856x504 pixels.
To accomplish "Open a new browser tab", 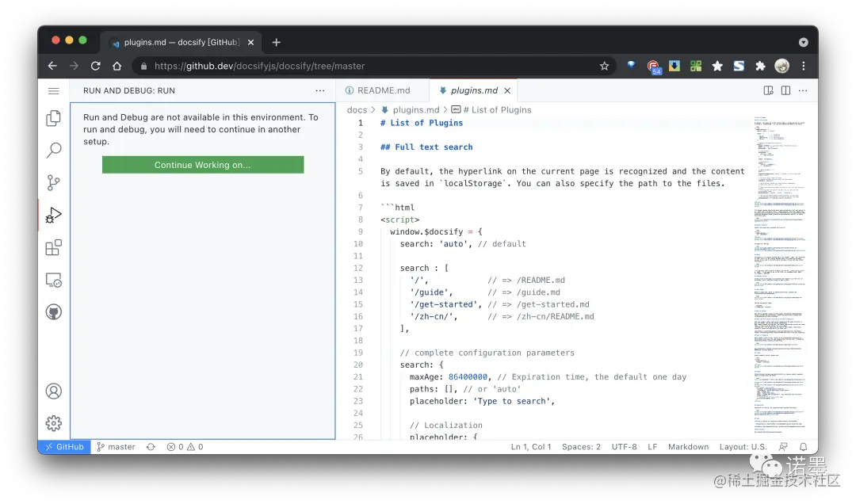I will (x=277, y=42).
